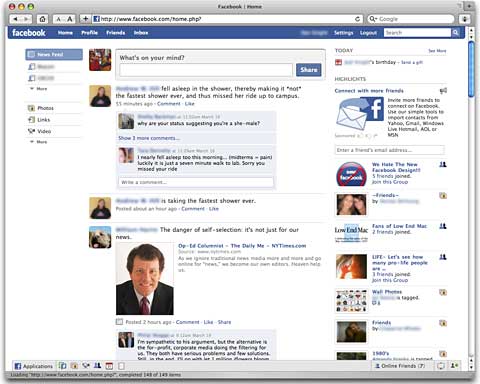Click the group icon beside Fans of Low End Mac

[443, 226]
